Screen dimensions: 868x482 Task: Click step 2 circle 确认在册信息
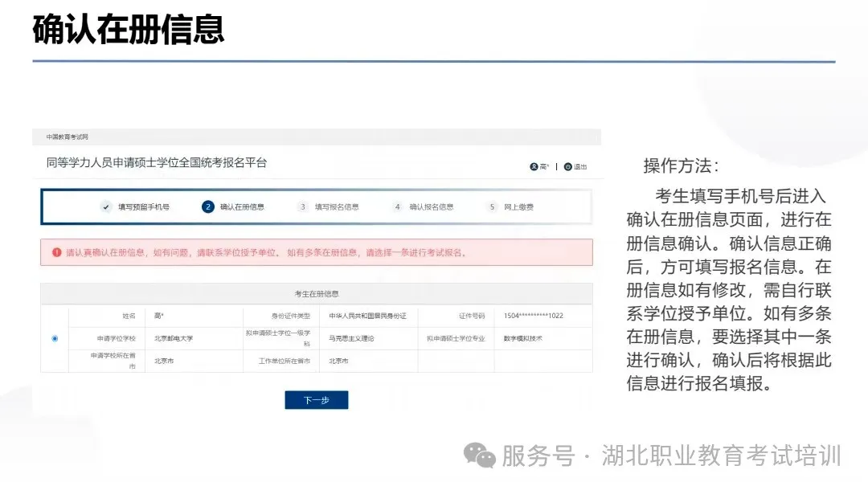point(207,207)
